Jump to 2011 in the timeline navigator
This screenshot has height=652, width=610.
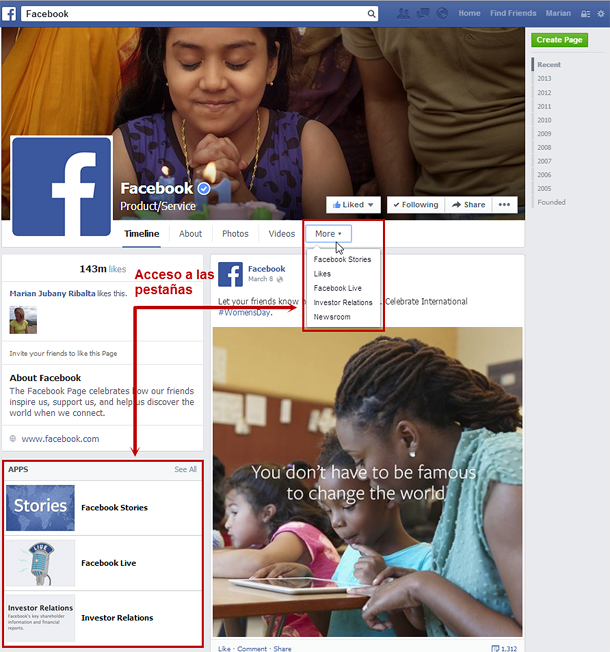pos(544,106)
